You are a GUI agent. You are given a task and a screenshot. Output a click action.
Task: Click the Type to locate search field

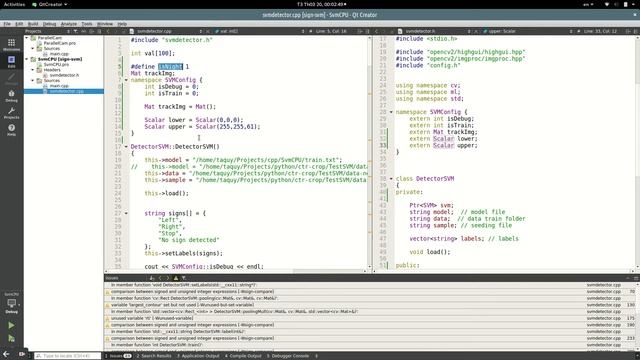[x=68, y=356]
